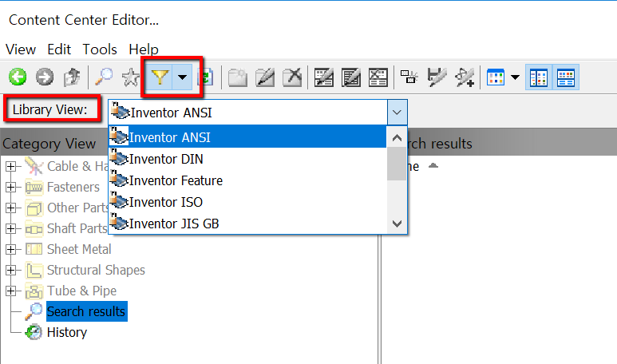The image size is (617, 364).
Task: Select the Structural Shapes tree item
Action: tap(96, 271)
